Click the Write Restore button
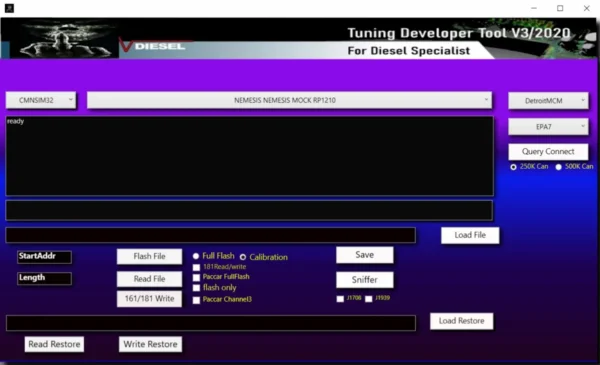This screenshot has width=600, height=365. pyautogui.click(x=150, y=344)
